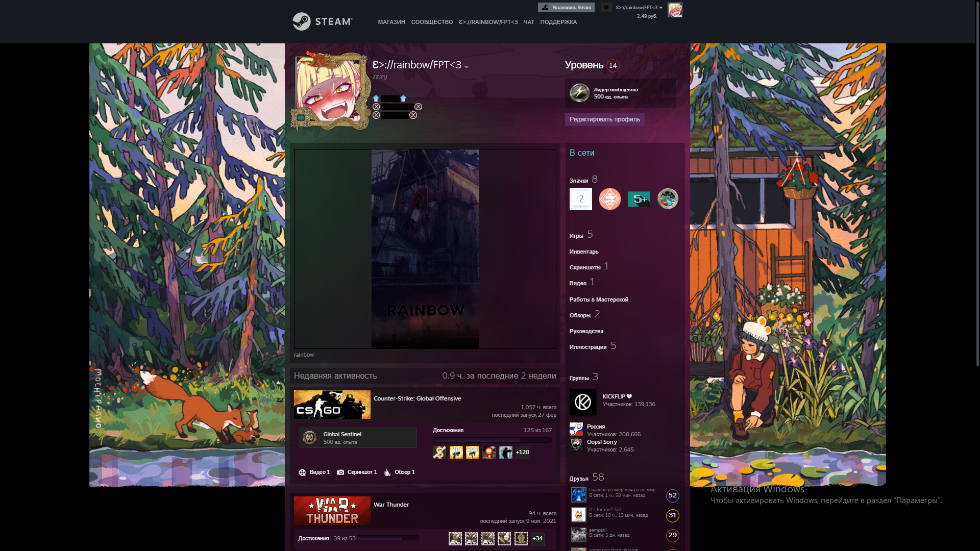Viewport: 980px width, 551px height.
Task: Open Друзья friends list link
Action: click(579, 479)
